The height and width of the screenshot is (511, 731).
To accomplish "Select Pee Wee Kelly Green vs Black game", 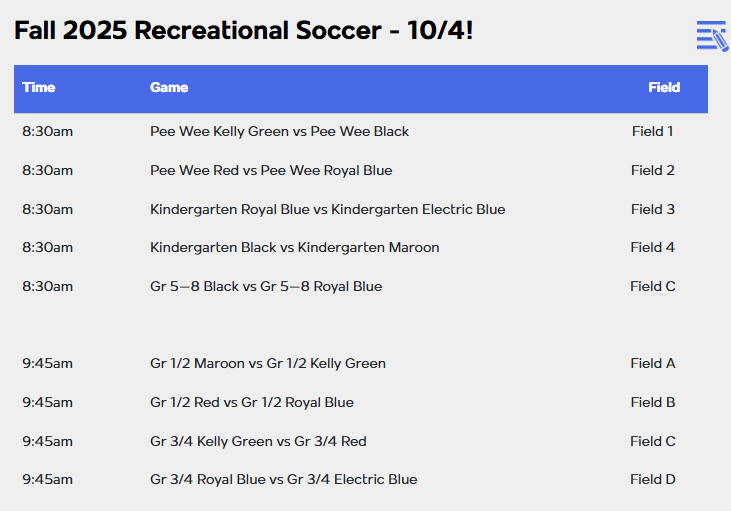I will click(279, 131).
